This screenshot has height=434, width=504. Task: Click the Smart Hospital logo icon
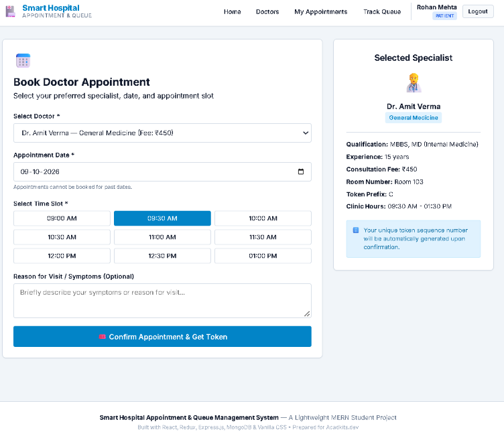tap(11, 11)
